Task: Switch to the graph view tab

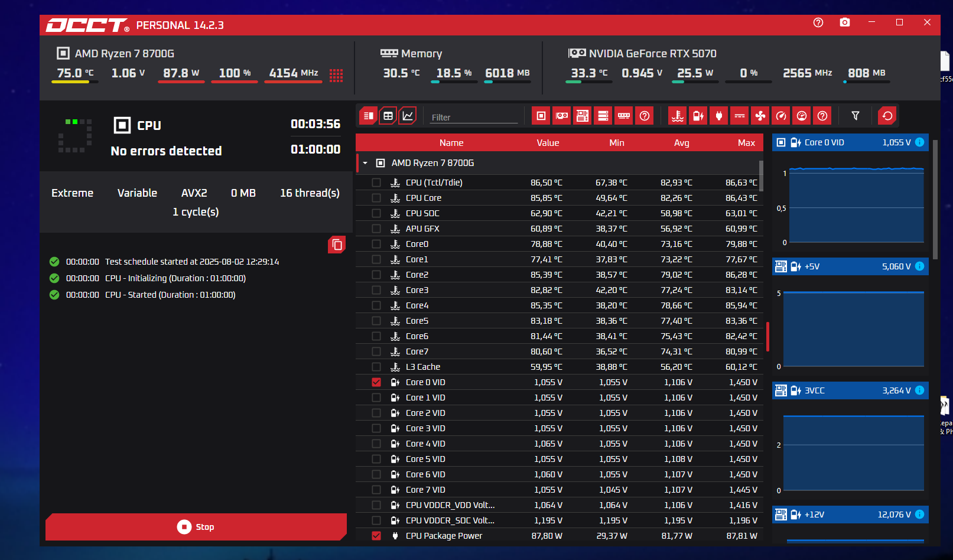Action: (408, 116)
